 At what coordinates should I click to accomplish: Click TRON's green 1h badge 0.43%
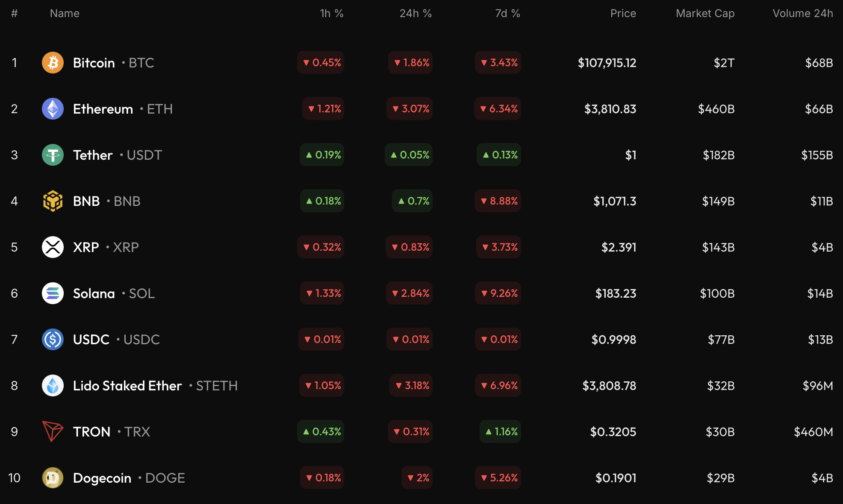(x=321, y=432)
